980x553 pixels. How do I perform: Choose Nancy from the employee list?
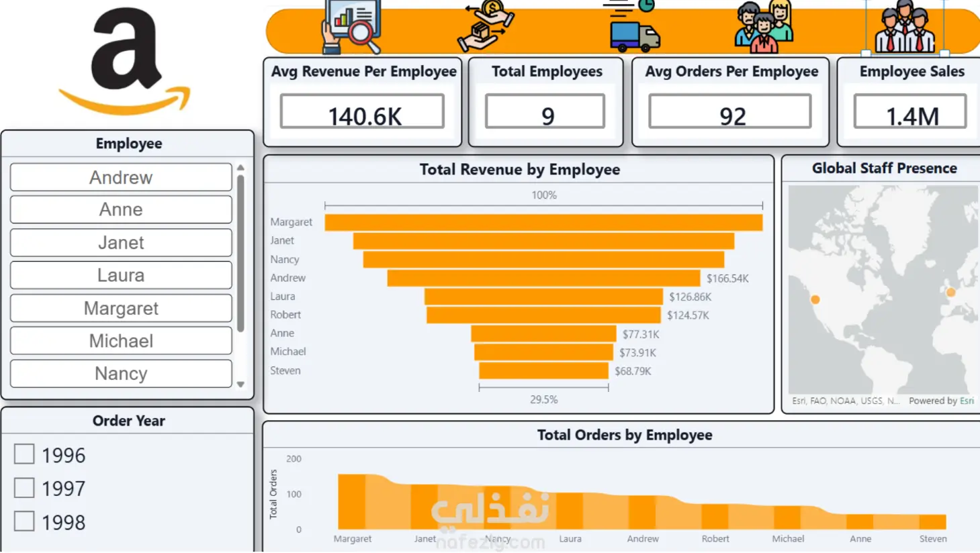click(121, 373)
